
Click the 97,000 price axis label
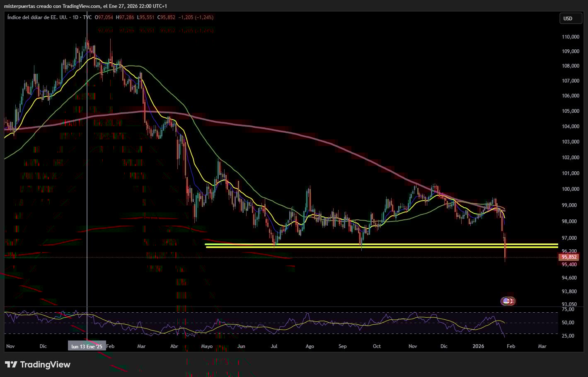click(x=569, y=238)
